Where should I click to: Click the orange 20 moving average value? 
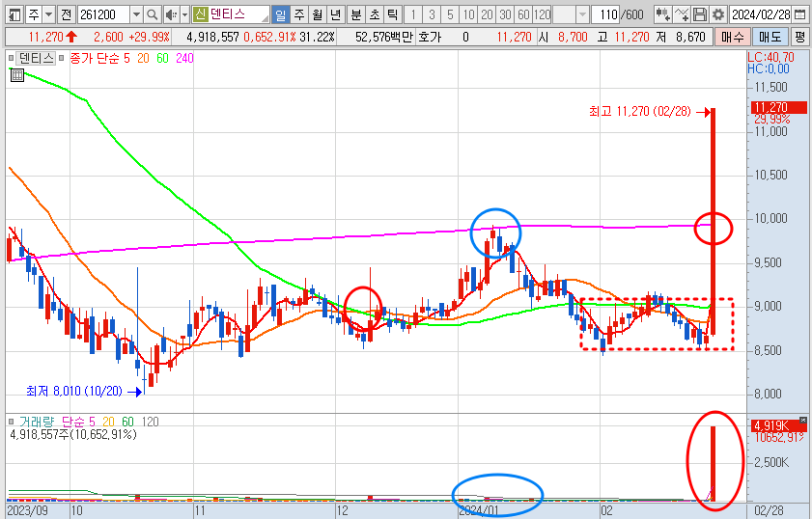[x=143, y=58]
